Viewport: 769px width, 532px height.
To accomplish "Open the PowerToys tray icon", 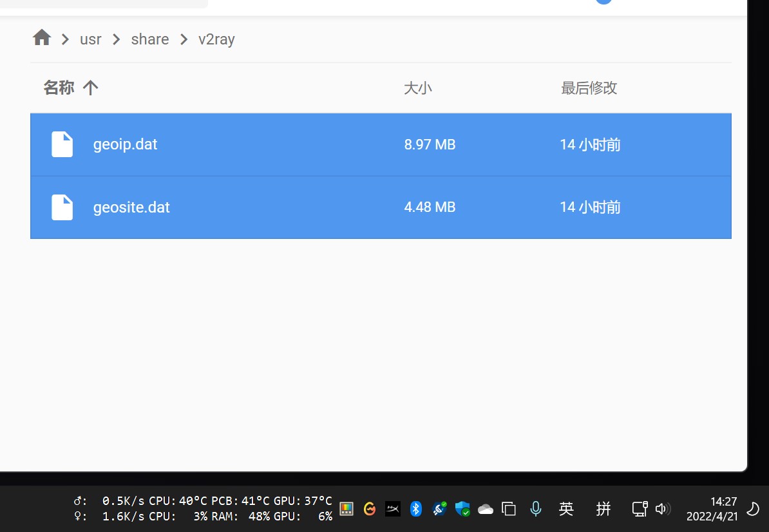I will tap(347, 509).
